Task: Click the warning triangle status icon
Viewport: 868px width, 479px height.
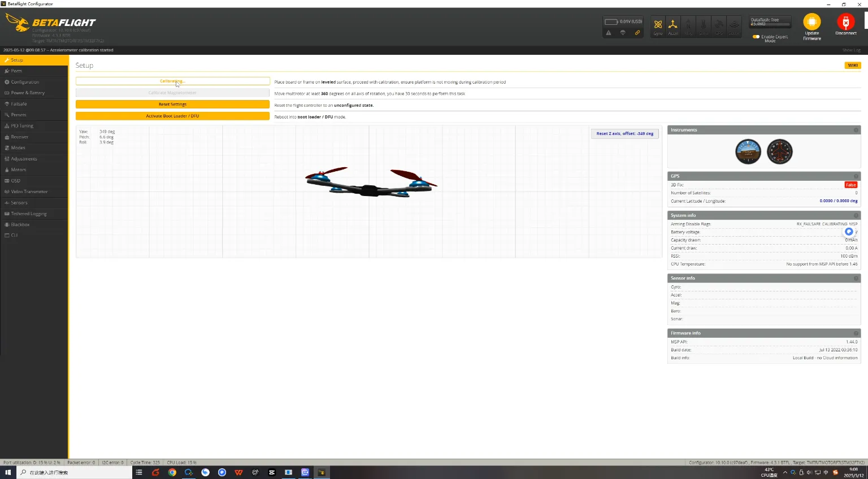Action: (609, 33)
